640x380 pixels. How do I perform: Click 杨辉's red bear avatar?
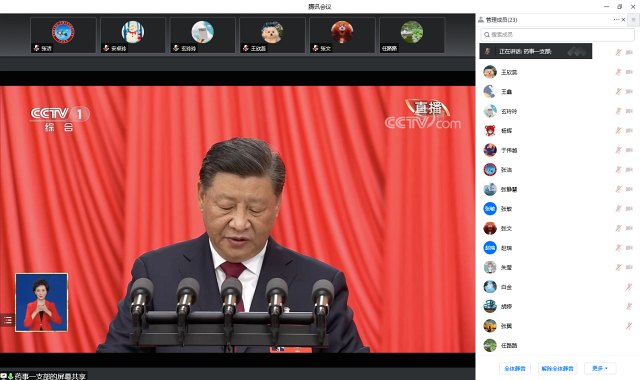pyautogui.click(x=490, y=131)
